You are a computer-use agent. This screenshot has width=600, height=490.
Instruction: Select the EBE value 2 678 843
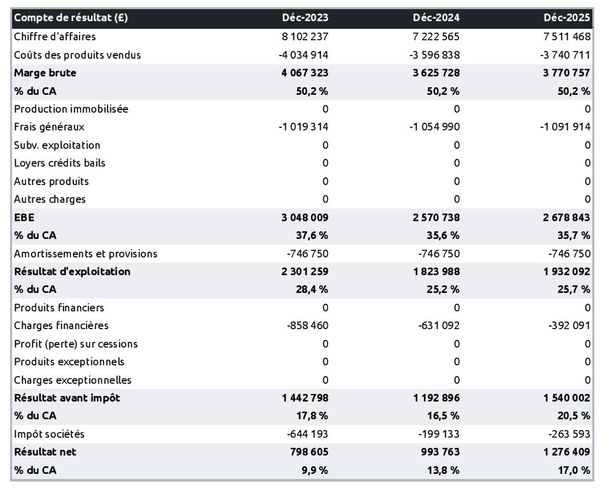tap(563, 217)
